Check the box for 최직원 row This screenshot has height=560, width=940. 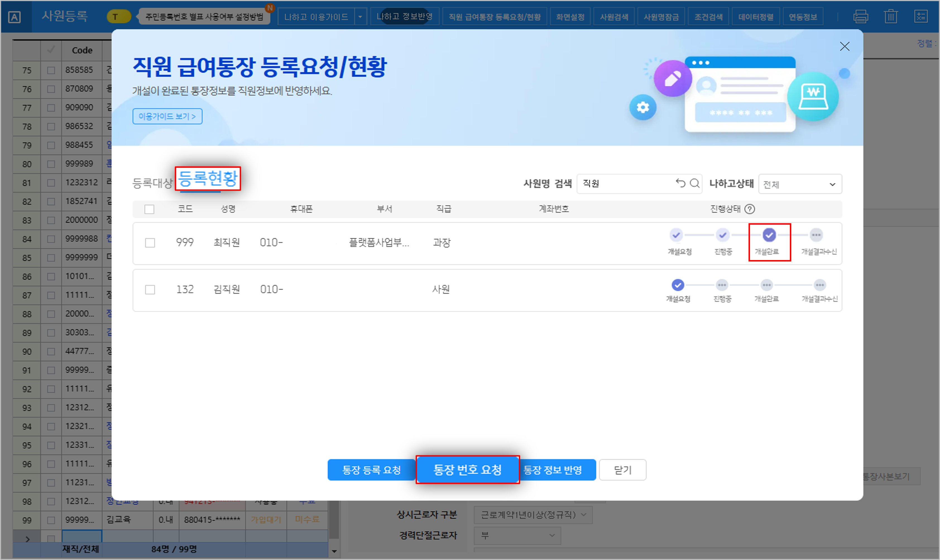pyautogui.click(x=150, y=243)
